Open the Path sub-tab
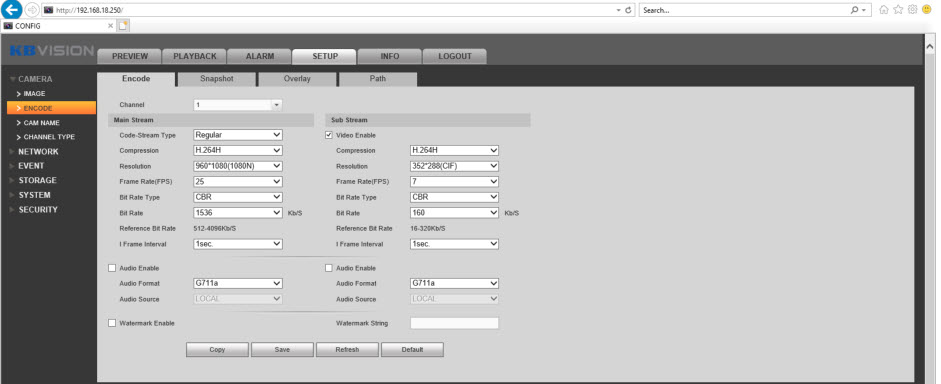Screen dimensions: 941x384 point(378,79)
